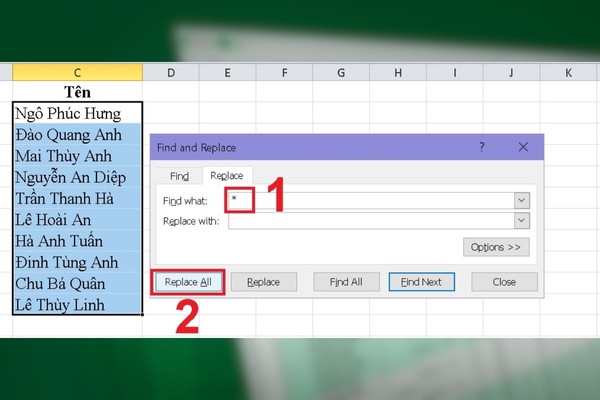The width and height of the screenshot is (600, 400).
Task: Click cell Lê Thùy Linh
Action: (x=77, y=304)
